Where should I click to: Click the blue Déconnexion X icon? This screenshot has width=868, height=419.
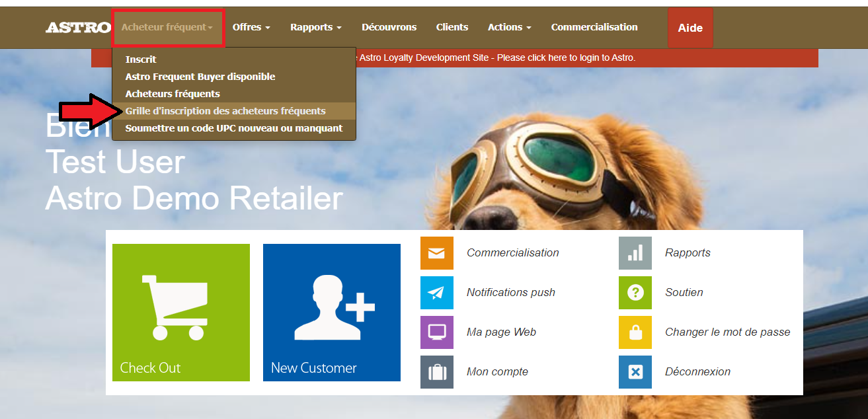coord(635,372)
